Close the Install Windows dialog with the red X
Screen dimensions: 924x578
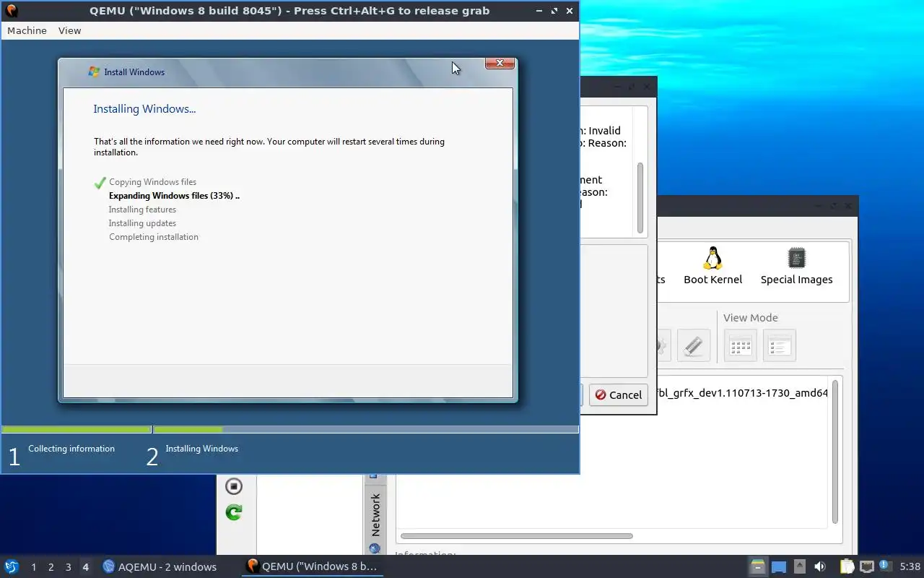(500, 64)
